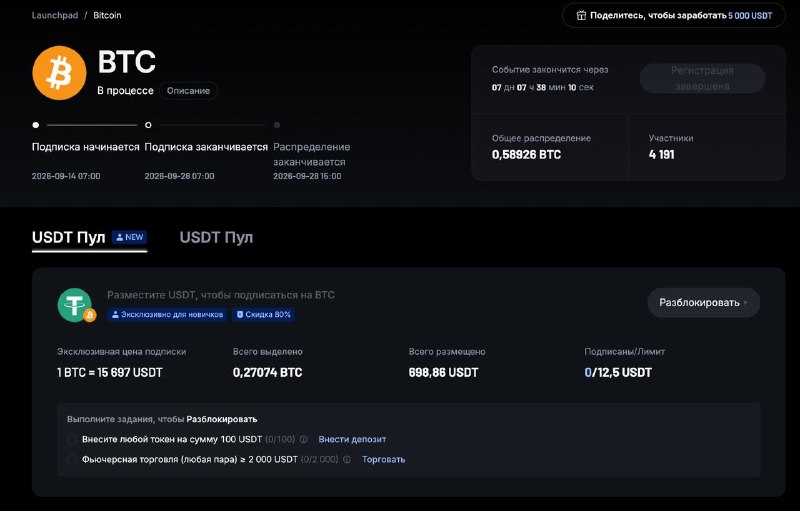Toggle the futures trading task circle
This screenshot has height=511, width=800.
[72, 459]
